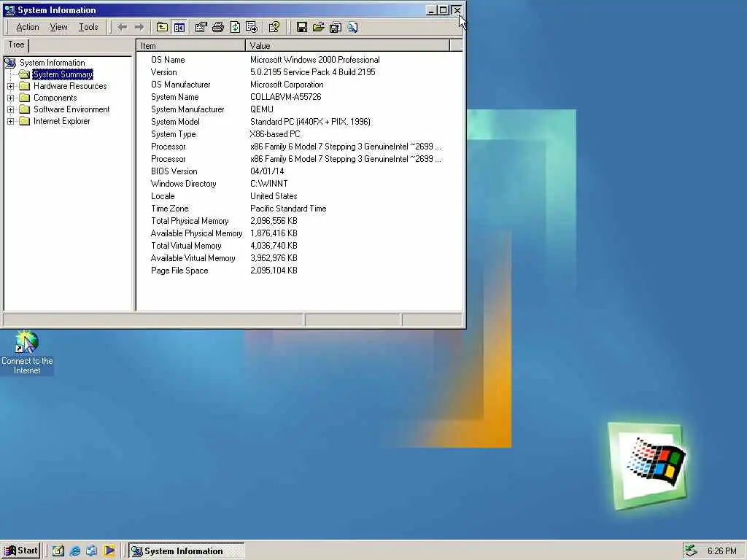Click System Information taskbar button

click(187, 551)
